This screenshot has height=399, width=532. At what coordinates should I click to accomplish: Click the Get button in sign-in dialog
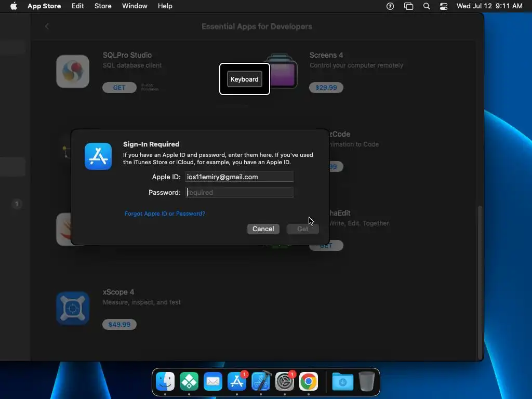[x=303, y=229]
